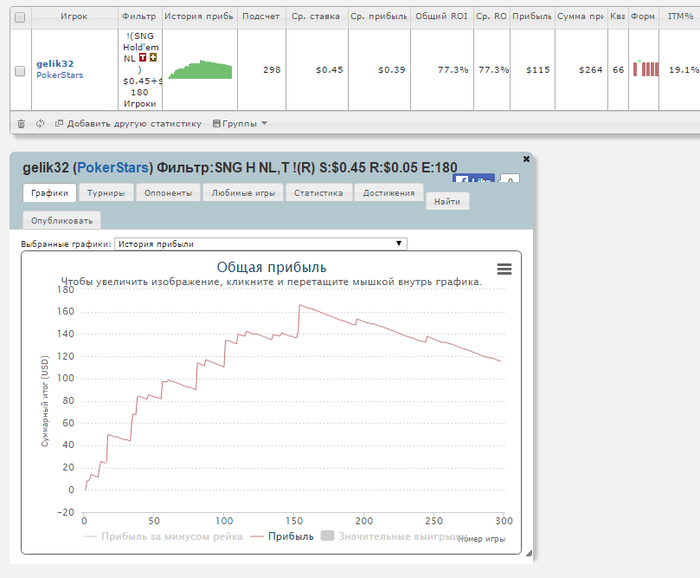Click 'Добавить другую статистику' link
The height and width of the screenshot is (578, 700).
pyautogui.click(x=127, y=124)
